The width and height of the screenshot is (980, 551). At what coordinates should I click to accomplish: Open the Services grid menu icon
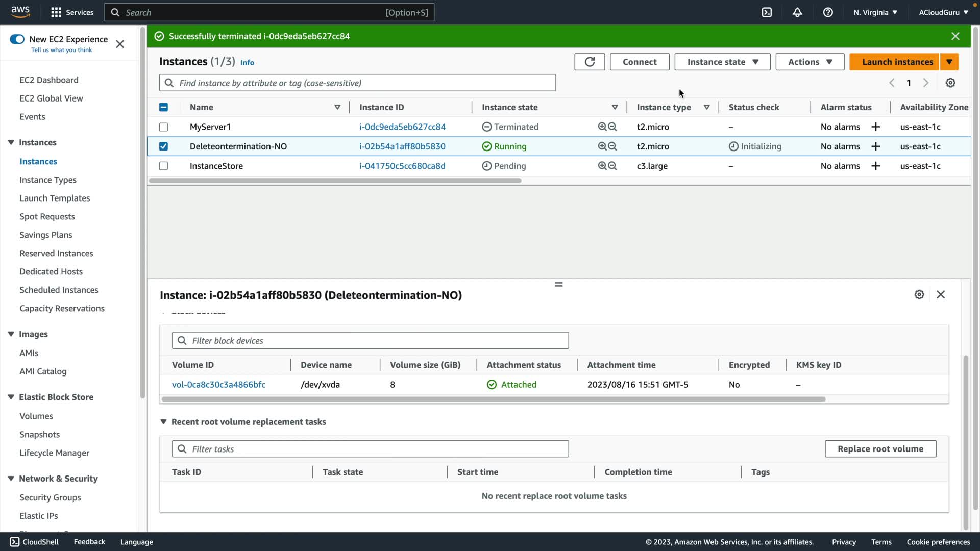tap(56, 12)
